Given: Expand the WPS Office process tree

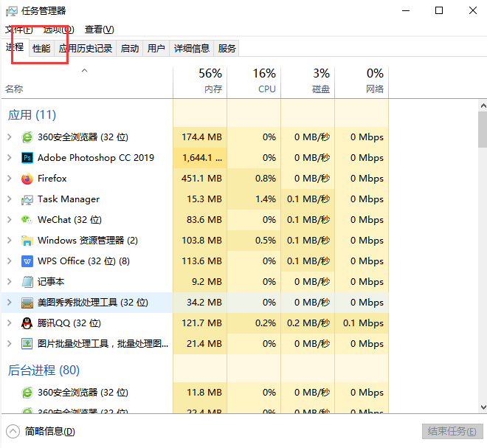Looking at the screenshot, I should tap(9, 261).
